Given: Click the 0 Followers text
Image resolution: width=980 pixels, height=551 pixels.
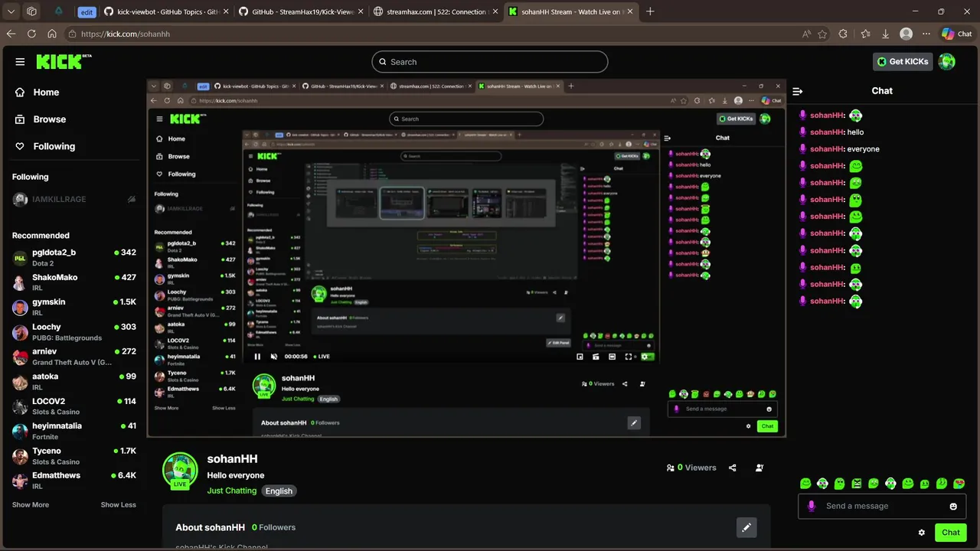Looking at the screenshot, I should [273, 527].
